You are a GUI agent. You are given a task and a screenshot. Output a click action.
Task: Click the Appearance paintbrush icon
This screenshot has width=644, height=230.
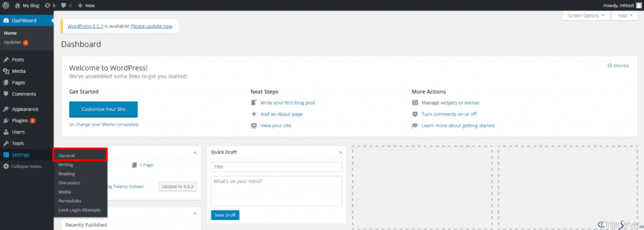pos(6,109)
